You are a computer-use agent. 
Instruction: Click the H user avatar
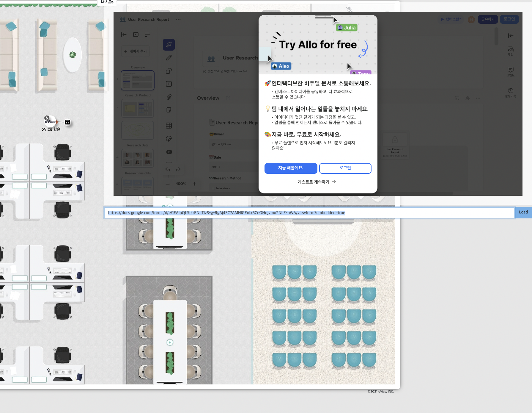[471, 20]
